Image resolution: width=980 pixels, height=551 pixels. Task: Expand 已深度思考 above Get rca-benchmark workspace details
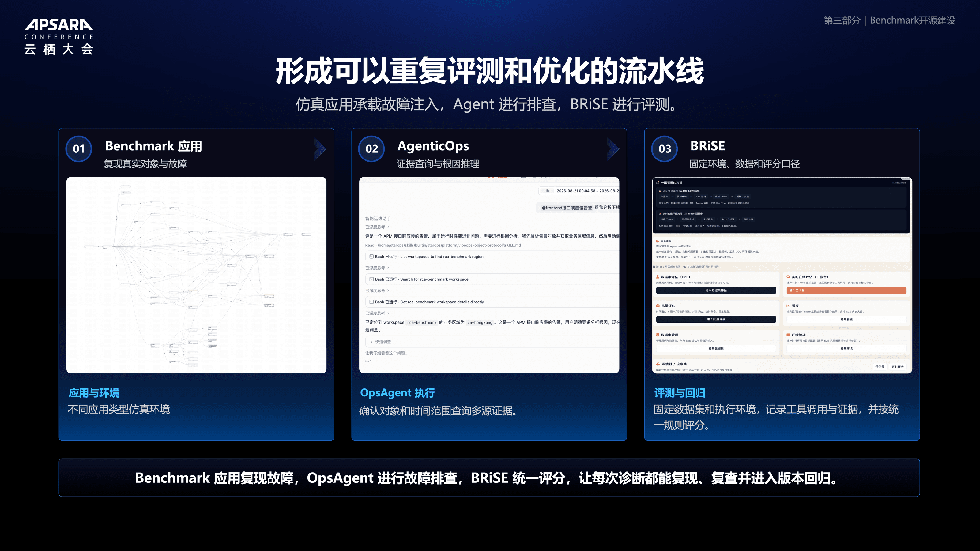pyautogui.click(x=377, y=290)
